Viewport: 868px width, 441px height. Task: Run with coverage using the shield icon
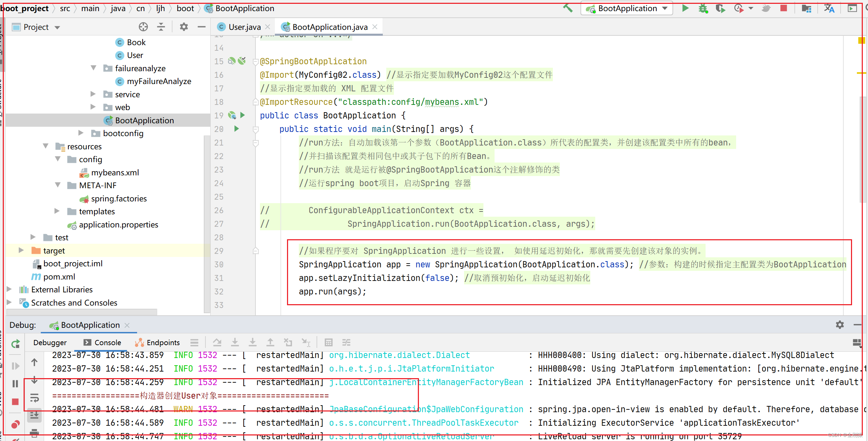(720, 8)
